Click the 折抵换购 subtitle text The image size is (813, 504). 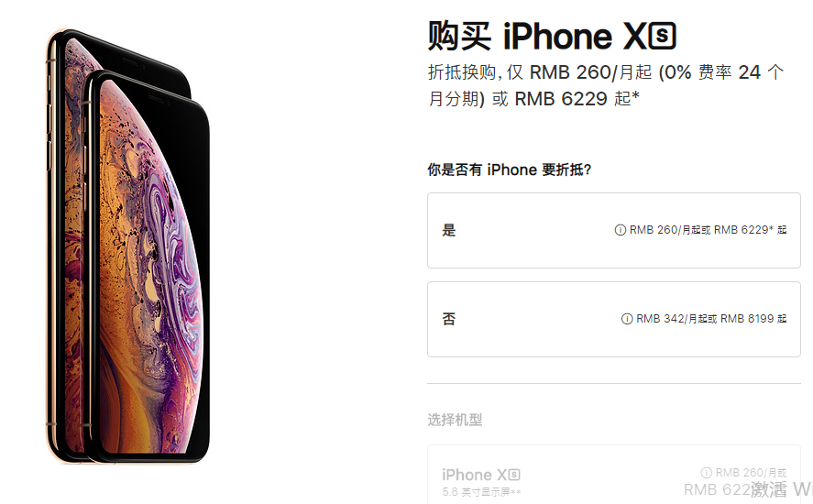pos(462,72)
